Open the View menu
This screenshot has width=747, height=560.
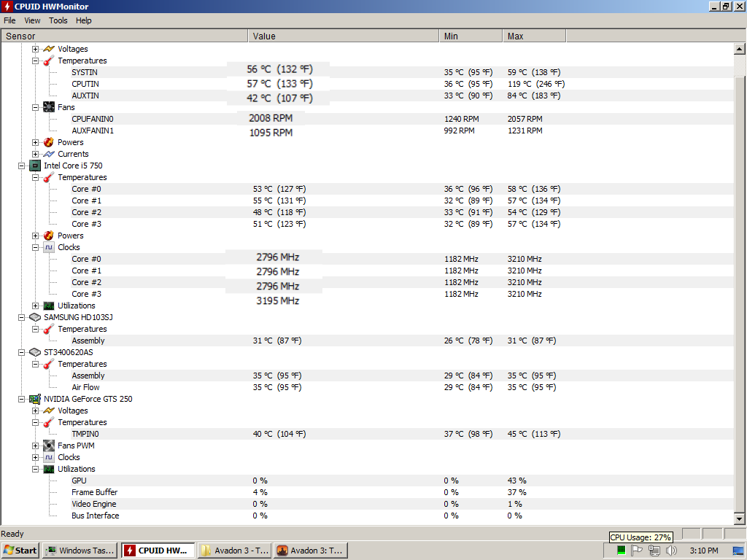[x=32, y=20]
